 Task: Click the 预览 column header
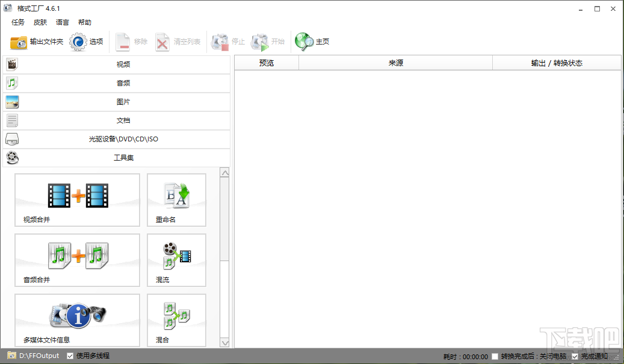click(x=267, y=63)
